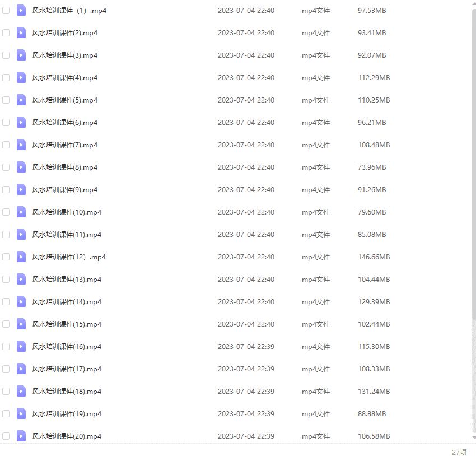Select checkbox next to 风水培训课件(4).mp4
Image resolution: width=476 pixels, height=456 pixels.
click(6, 78)
